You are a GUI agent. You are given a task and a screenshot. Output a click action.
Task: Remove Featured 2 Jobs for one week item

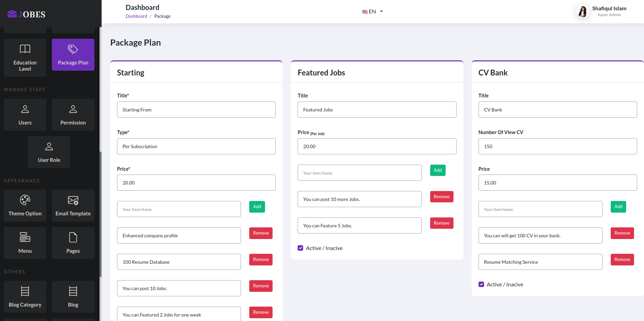point(261,312)
